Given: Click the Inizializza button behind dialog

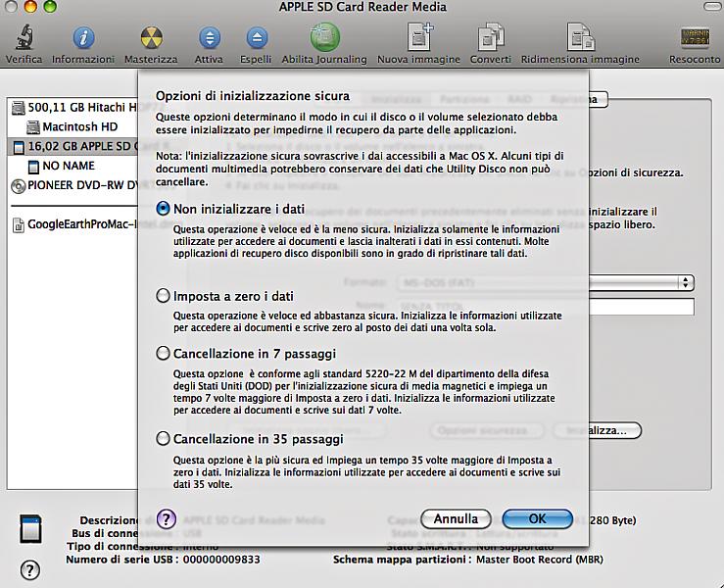Looking at the screenshot, I should (597, 430).
